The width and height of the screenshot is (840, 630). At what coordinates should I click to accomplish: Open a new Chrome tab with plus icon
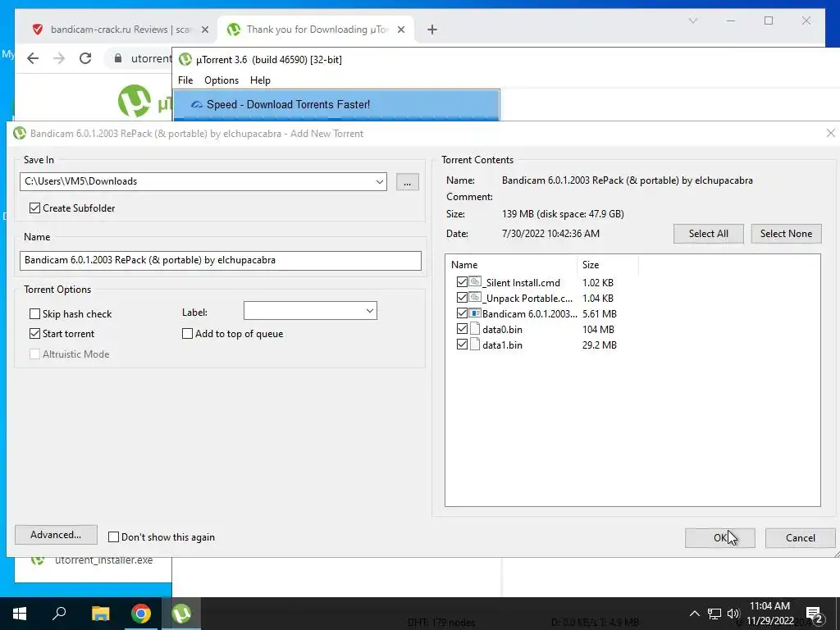[x=432, y=30]
